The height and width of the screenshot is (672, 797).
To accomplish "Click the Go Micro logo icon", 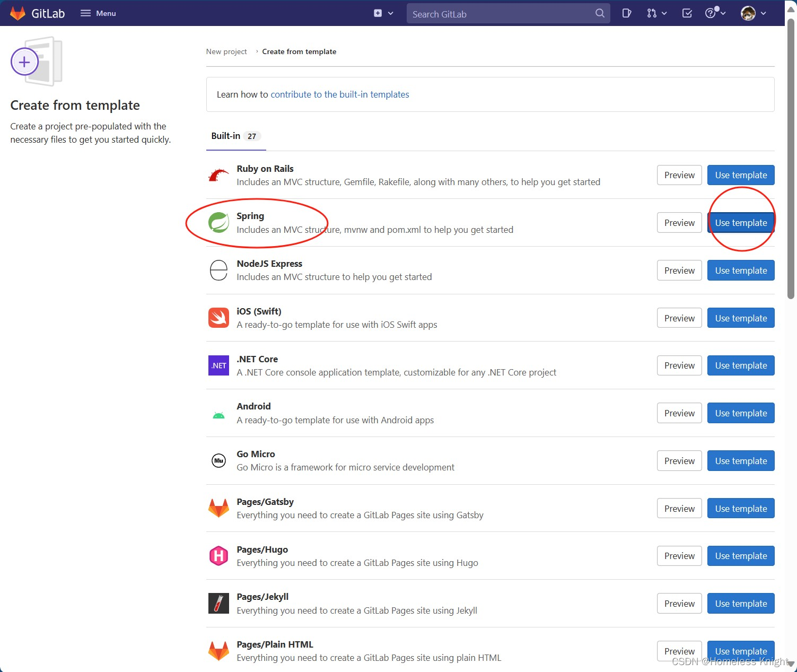I will coord(218,461).
